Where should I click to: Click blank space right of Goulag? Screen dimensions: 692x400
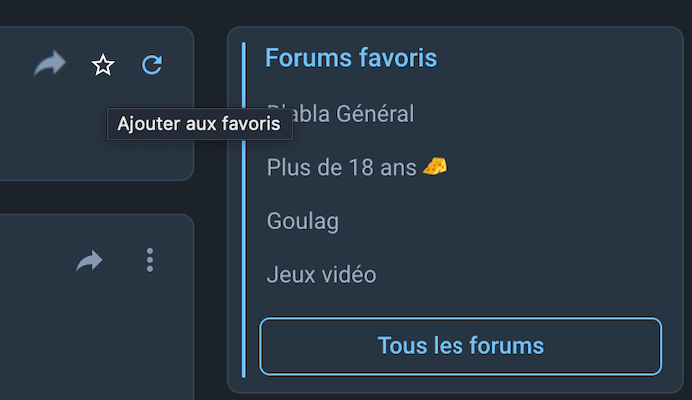[500, 221]
